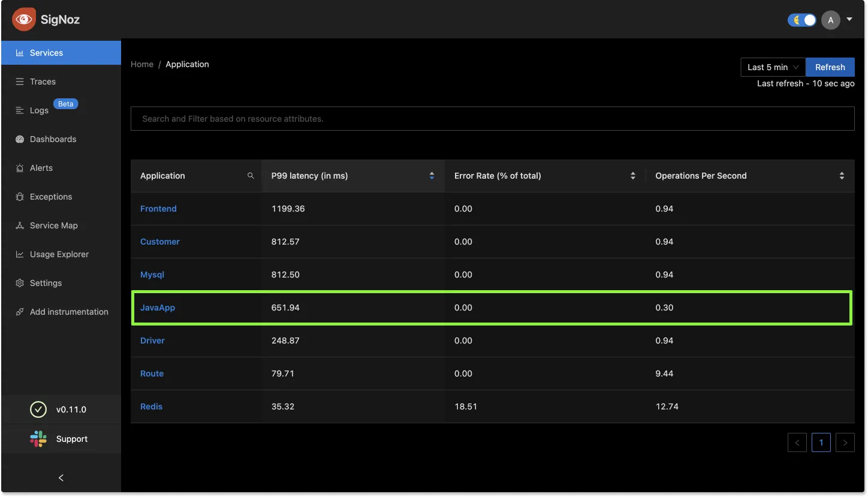
Task: Go to previous page arrow
Action: (797, 442)
